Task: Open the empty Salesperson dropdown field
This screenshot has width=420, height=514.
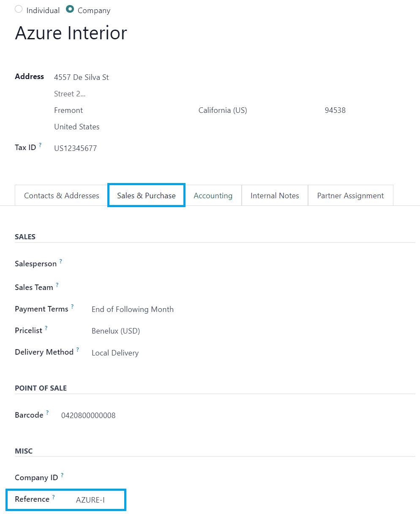Action: tap(253, 264)
